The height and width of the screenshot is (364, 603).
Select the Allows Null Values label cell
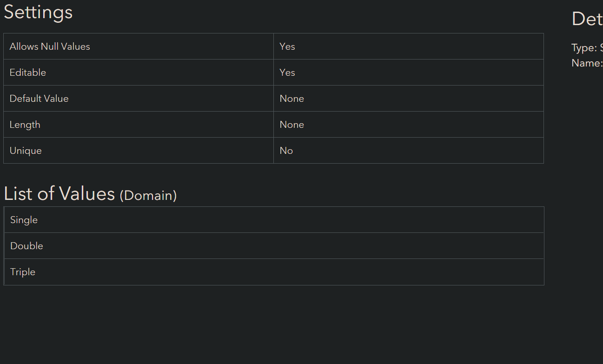[x=50, y=46]
